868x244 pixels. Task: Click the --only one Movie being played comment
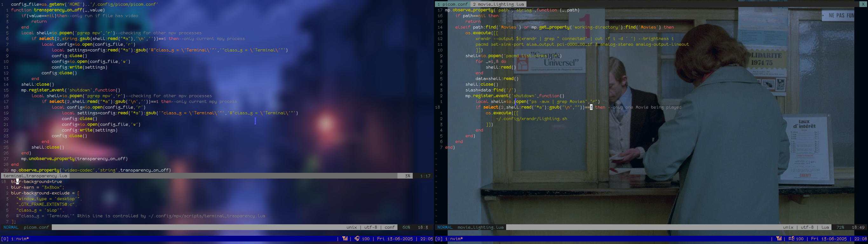coord(645,107)
